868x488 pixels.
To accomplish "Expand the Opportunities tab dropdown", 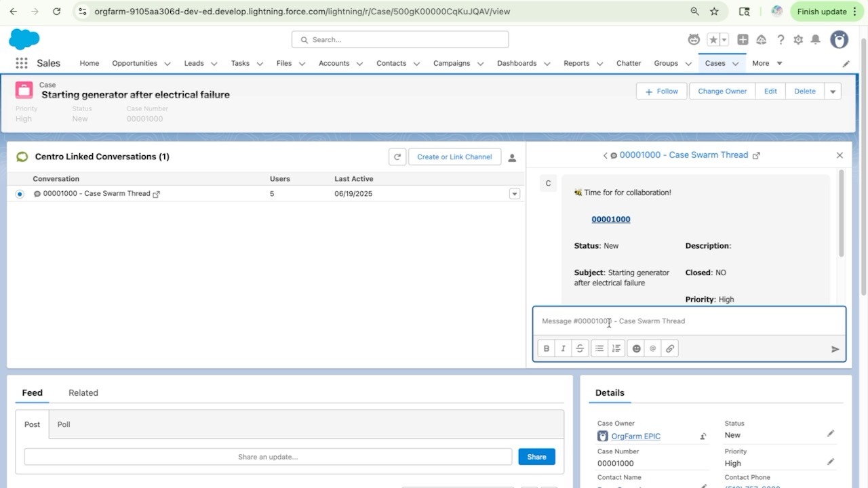I will click(166, 64).
